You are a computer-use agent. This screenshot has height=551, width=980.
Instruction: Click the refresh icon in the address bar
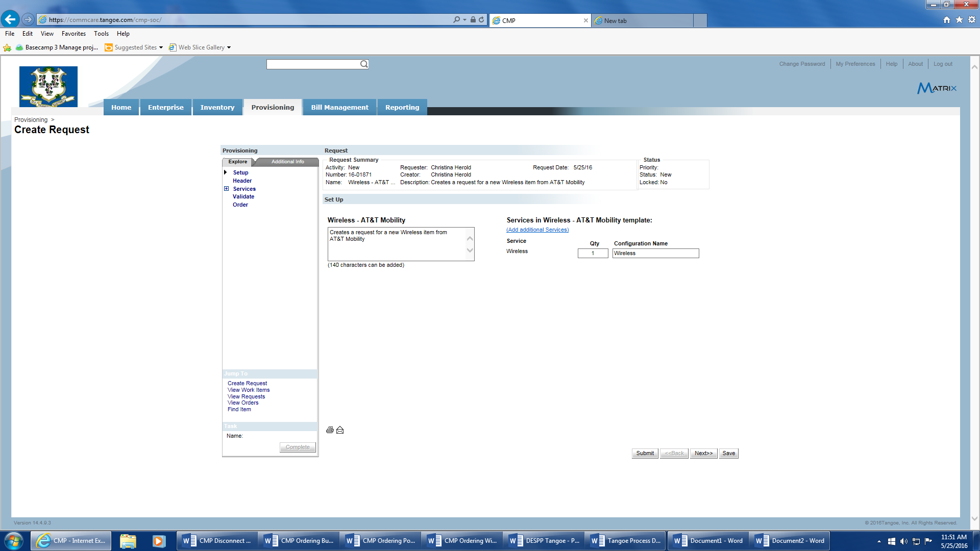pyautogui.click(x=481, y=20)
